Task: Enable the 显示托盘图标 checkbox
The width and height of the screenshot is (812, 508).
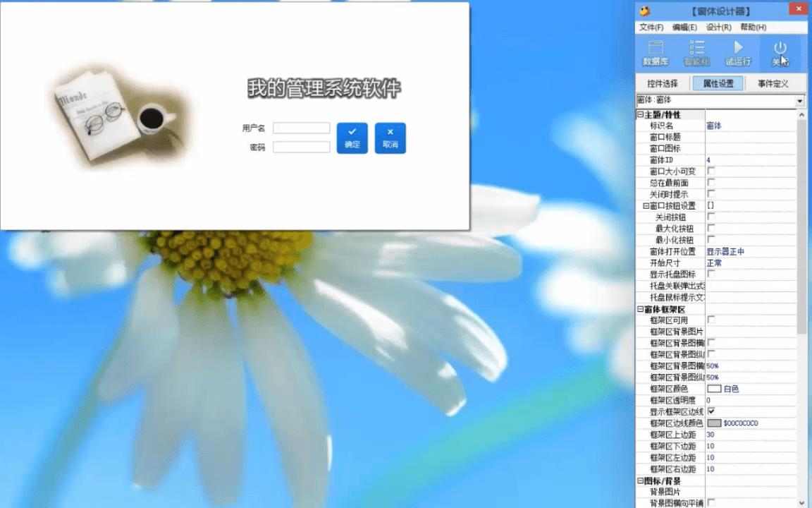Action: 711,274
